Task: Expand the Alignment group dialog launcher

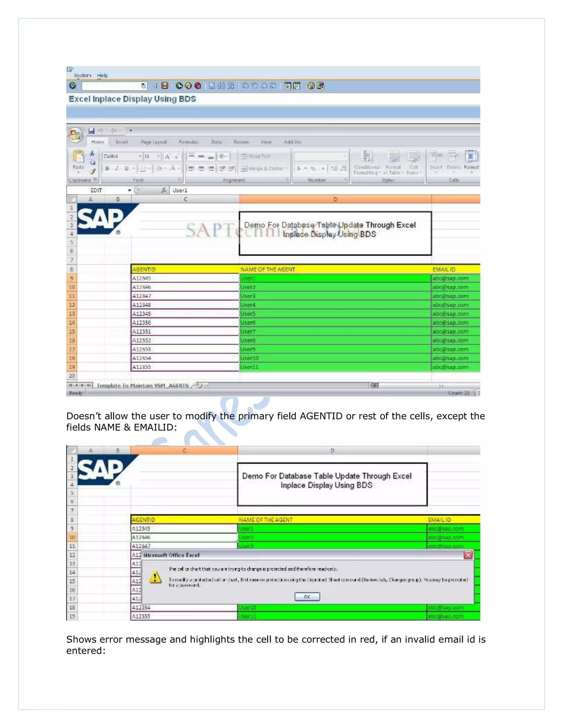Action: (287, 179)
